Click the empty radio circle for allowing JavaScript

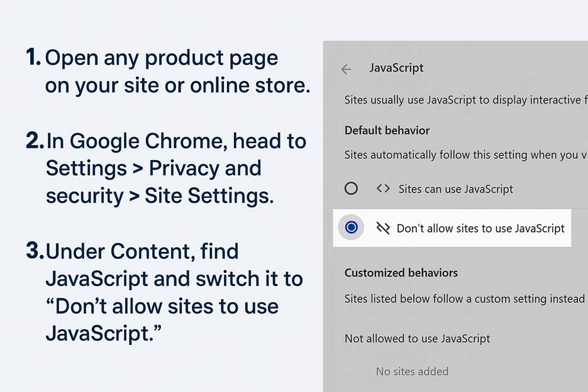[351, 188]
